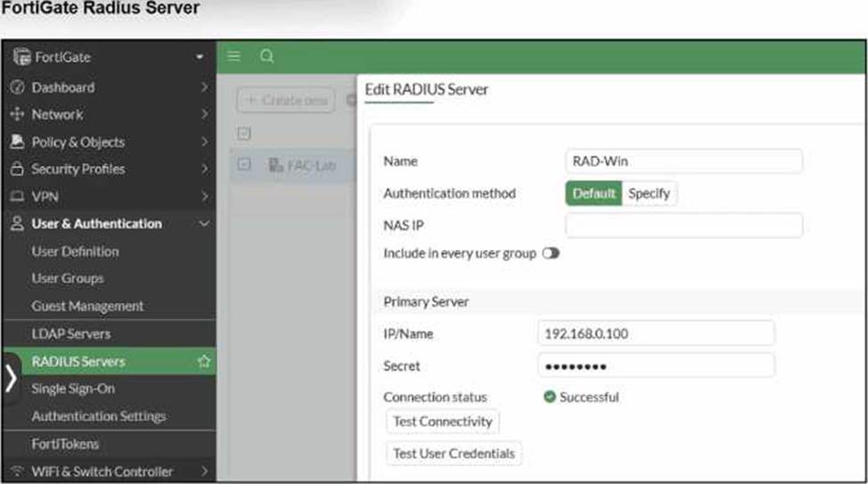
Task: Go to the User Groups page
Action: click(68, 278)
